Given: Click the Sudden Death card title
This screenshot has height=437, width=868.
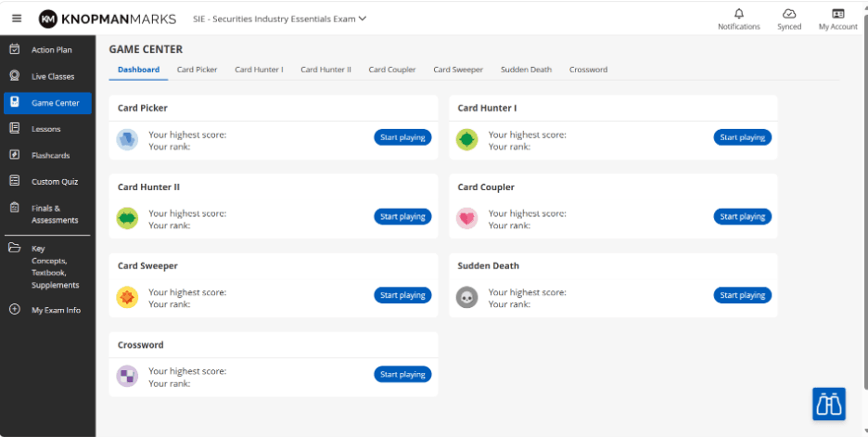Looking at the screenshot, I should coord(488,266).
